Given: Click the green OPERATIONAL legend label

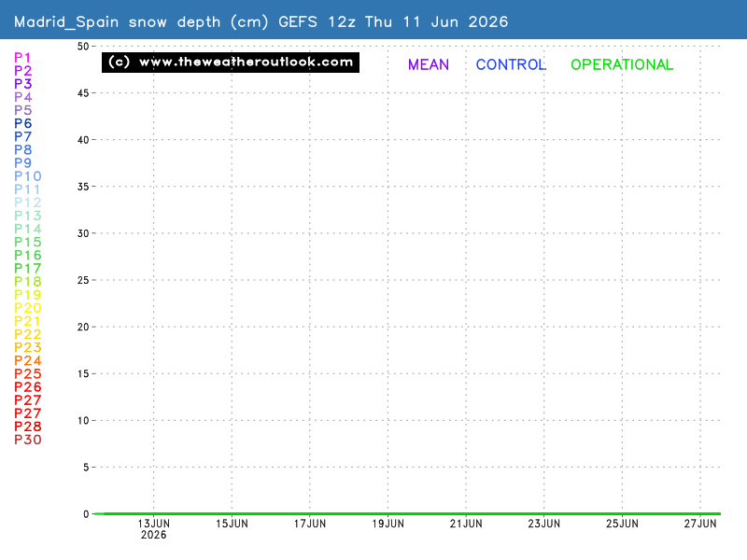Looking at the screenshot, I should (622, 64).
